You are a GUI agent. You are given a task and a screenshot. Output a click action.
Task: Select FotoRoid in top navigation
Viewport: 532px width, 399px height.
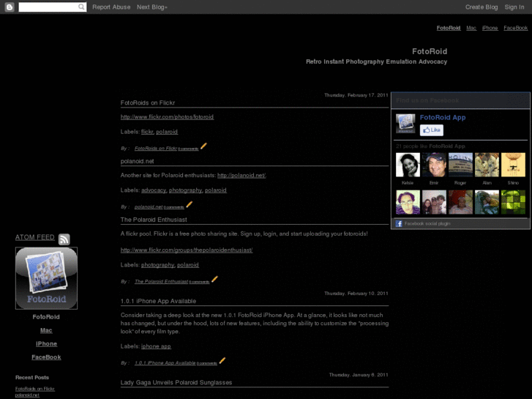pos(449,28)
